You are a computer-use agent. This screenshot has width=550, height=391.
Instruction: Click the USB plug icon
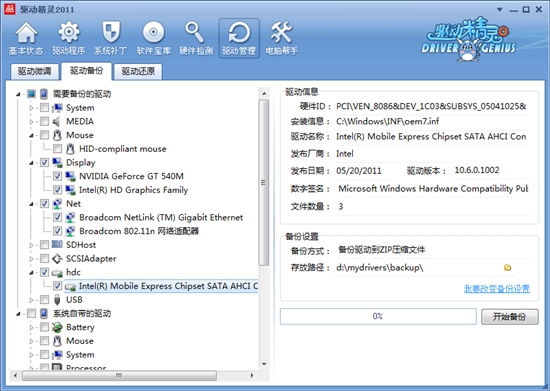pos(57,299)
